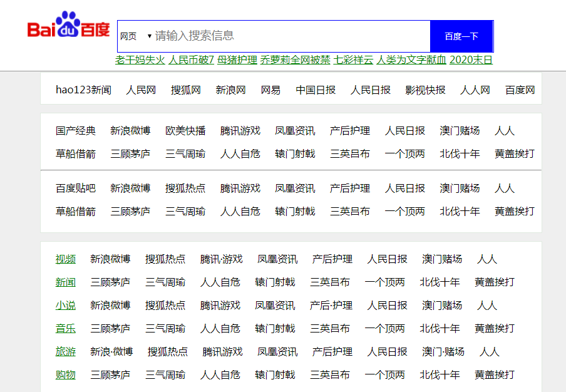Click 三顾茅庐 in the 新闻 row
Viewport: 566px width, 392px height.
click(110, 282)
